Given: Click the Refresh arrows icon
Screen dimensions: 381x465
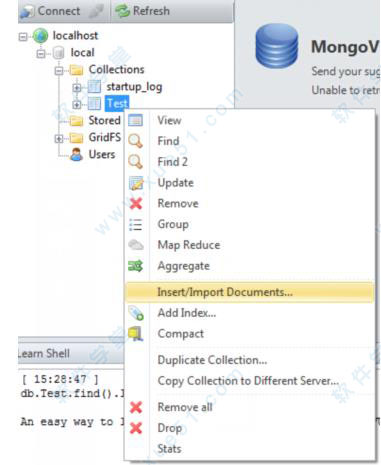Looking at the screenshot, I should coord(122,11).
